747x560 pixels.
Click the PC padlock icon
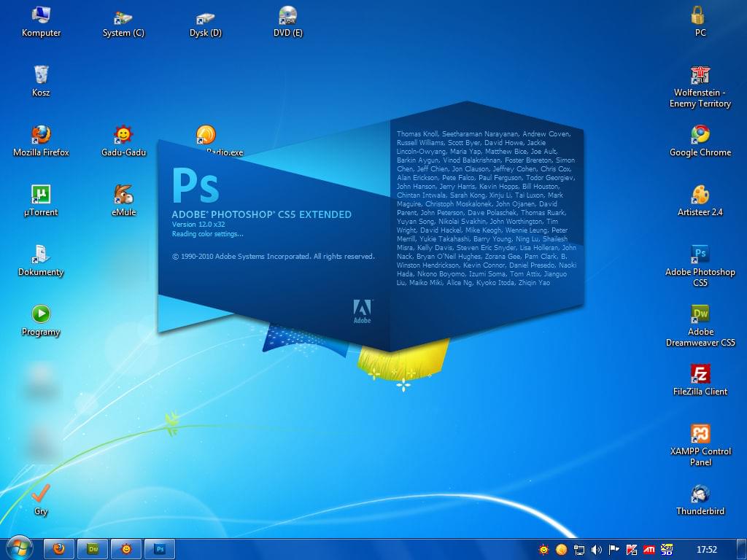click(x=700, y=22)
